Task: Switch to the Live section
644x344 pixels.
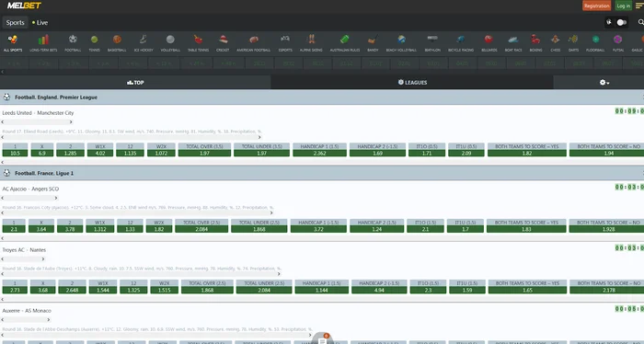Action: [40, 23]
